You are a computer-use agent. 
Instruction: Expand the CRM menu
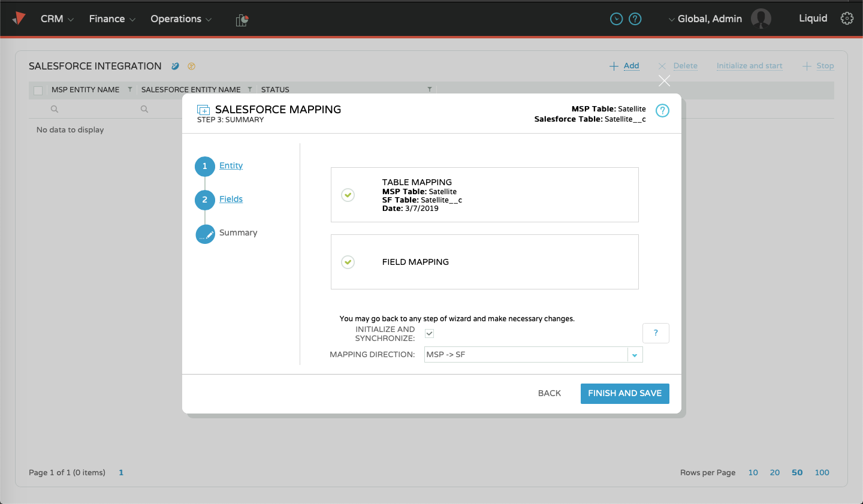[x=57, y=19]
